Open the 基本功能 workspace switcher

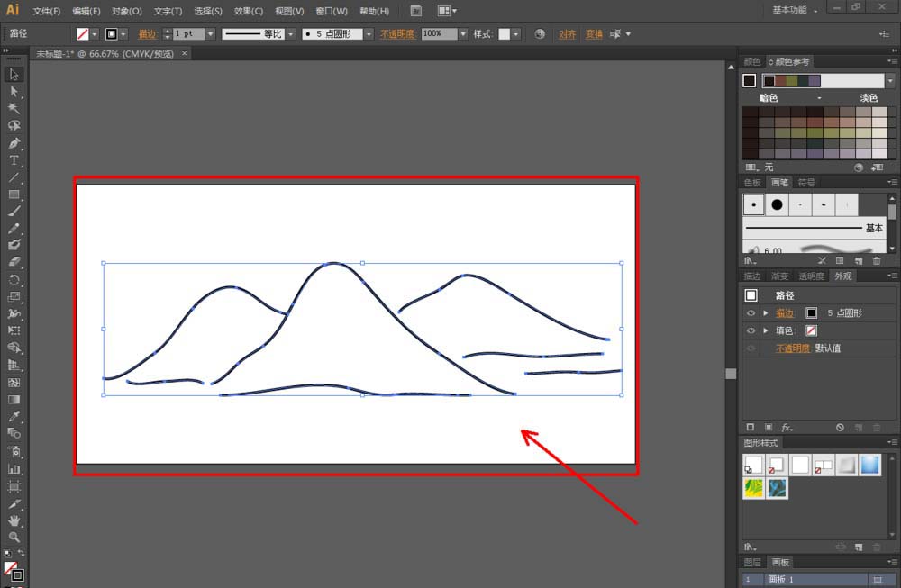point(795,10)
